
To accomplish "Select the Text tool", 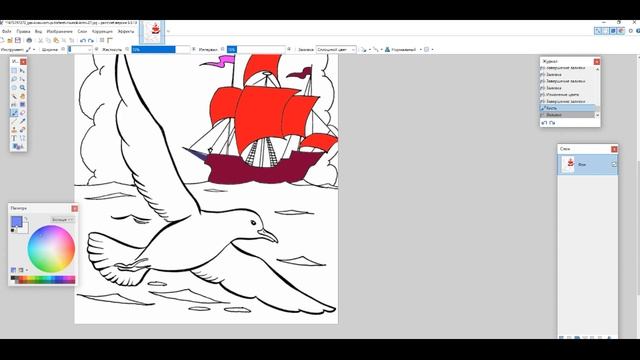I will (14, 138).
